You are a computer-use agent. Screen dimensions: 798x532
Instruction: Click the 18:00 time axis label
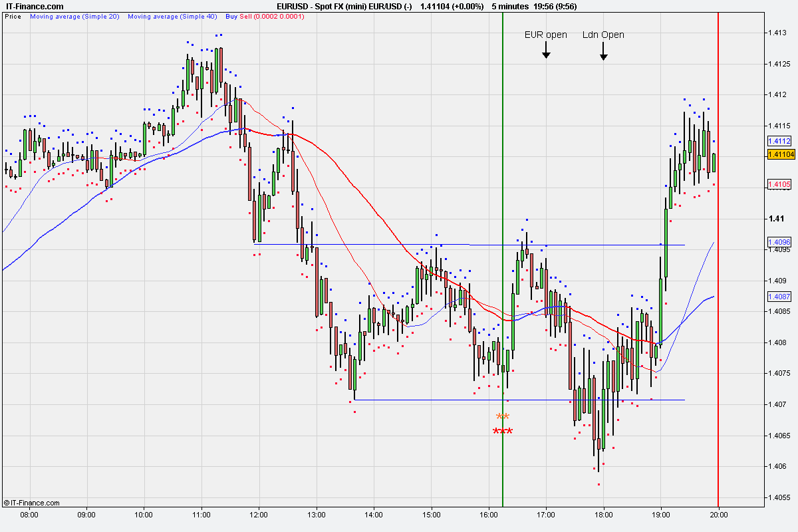604,515
